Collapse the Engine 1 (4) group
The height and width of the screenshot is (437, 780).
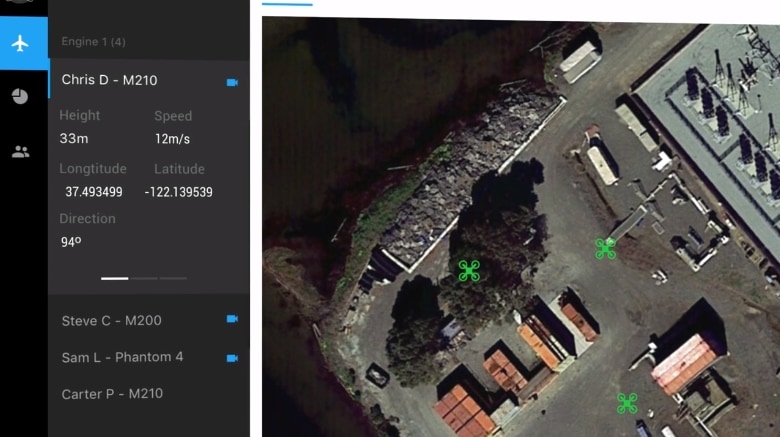tap(93, 42)
